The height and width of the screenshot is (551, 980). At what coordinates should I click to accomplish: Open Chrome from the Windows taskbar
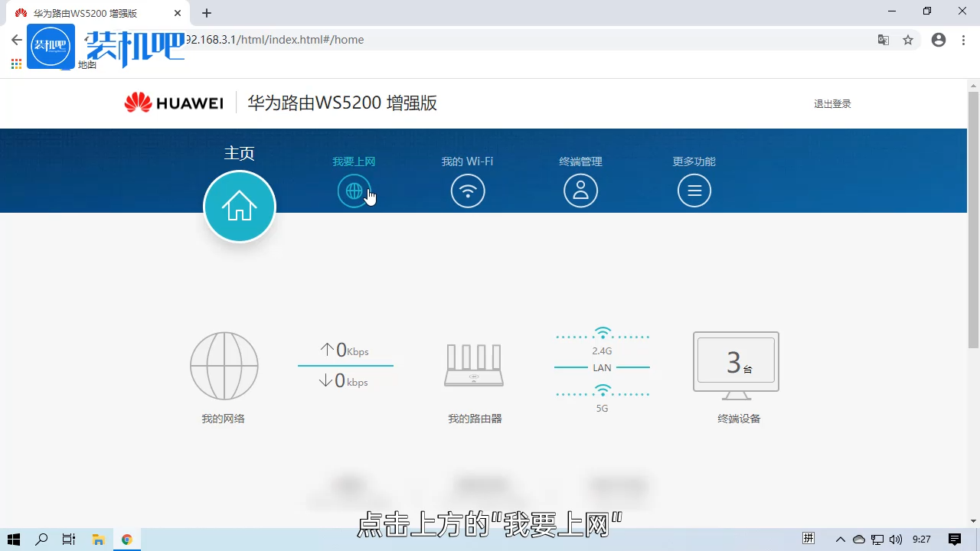(x=126, y=540)
